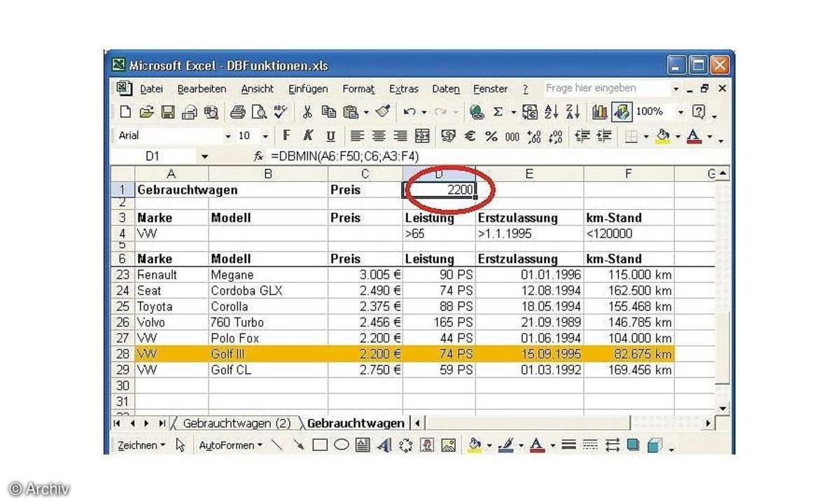
Task: Click the Merge and Center icon
Action: [422, 136]
